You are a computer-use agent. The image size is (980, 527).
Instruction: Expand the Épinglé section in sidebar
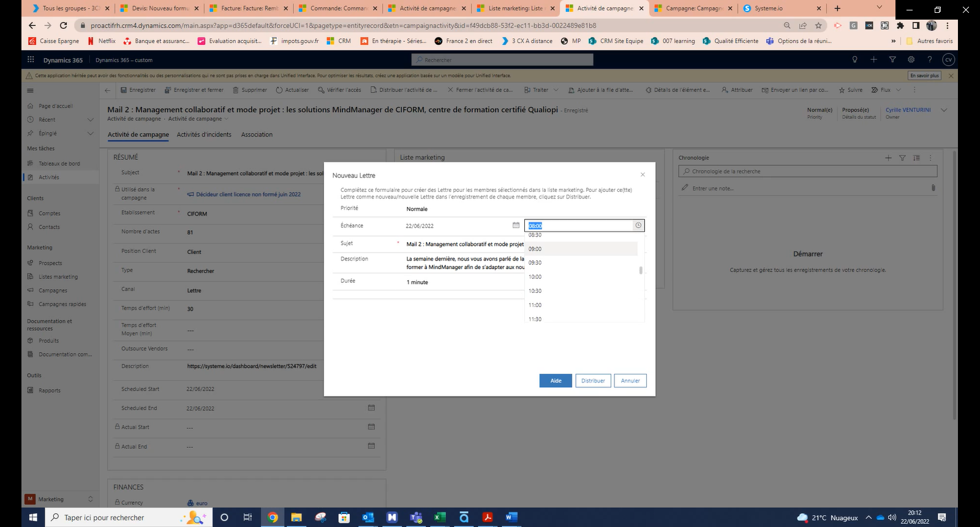tap(91, 133)
